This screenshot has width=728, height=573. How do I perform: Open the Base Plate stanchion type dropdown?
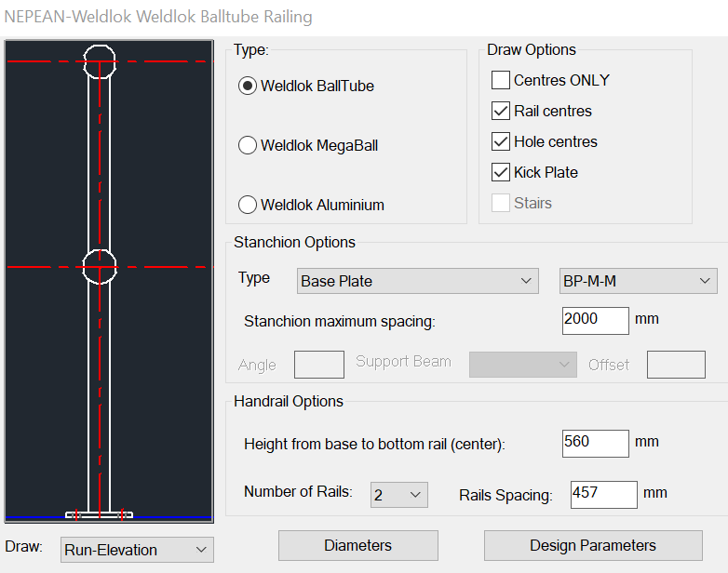click(417, 281)
